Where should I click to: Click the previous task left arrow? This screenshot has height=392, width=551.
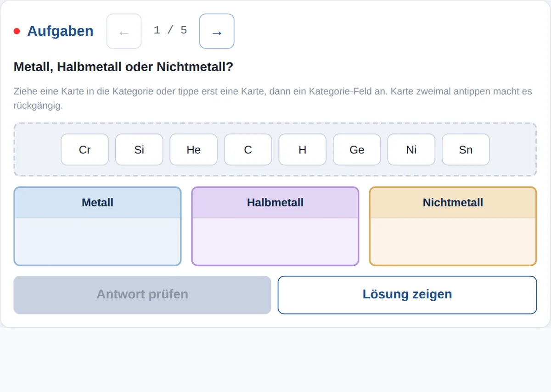[x=124, y=31]
